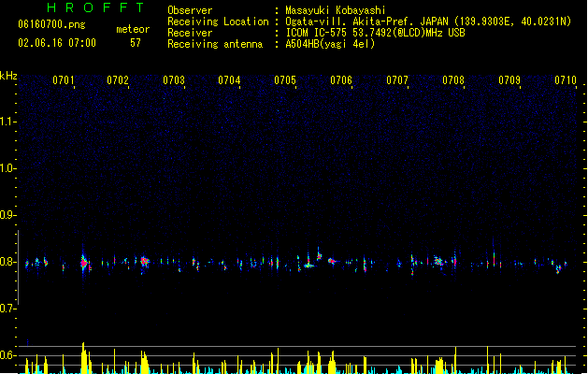Screen dimensions: 588x374
Task: Click the bright echo burst before 0703
Action: point(144,261)
